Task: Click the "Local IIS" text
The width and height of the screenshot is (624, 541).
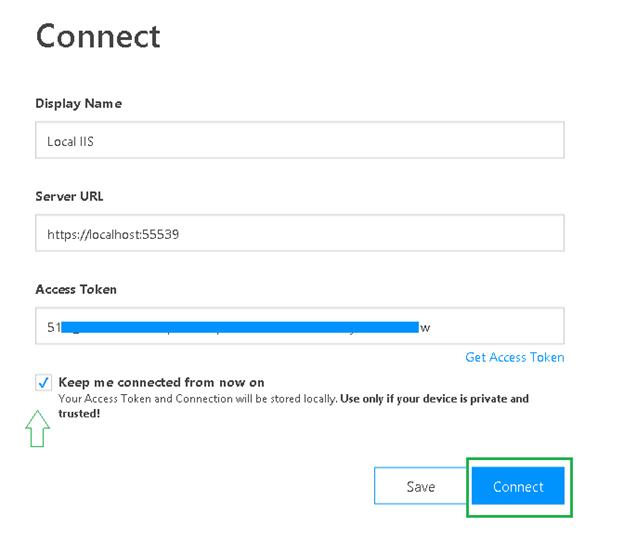Action: coord(70,142)
